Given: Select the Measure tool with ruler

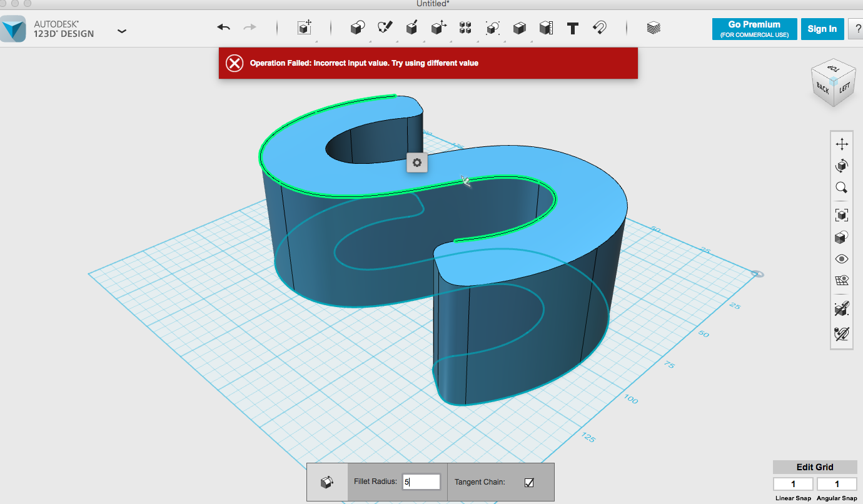Looking at the screenshot, I should pos(546,28).
